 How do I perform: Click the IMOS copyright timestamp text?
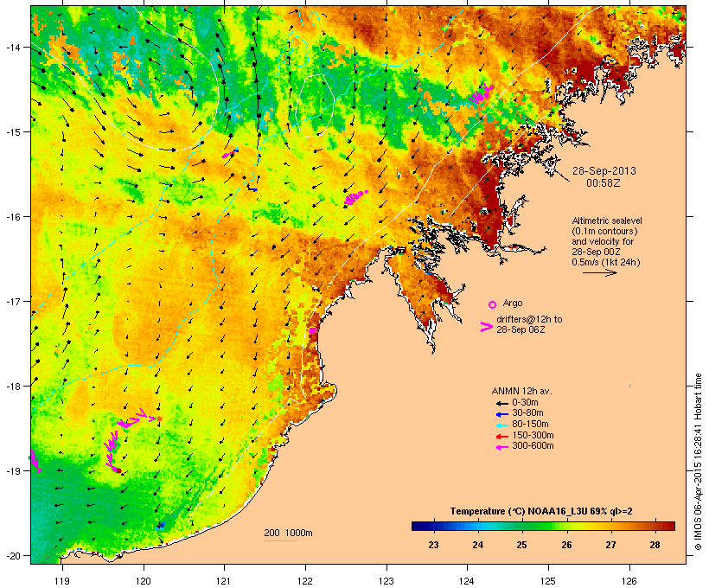(698, 462)
